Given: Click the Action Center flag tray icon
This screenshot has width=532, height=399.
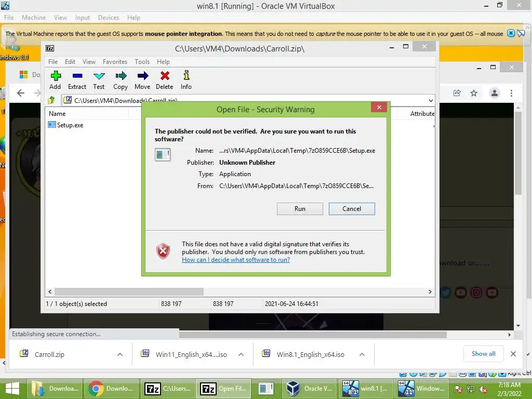Looking at the screenshot, I should (458, 389).
